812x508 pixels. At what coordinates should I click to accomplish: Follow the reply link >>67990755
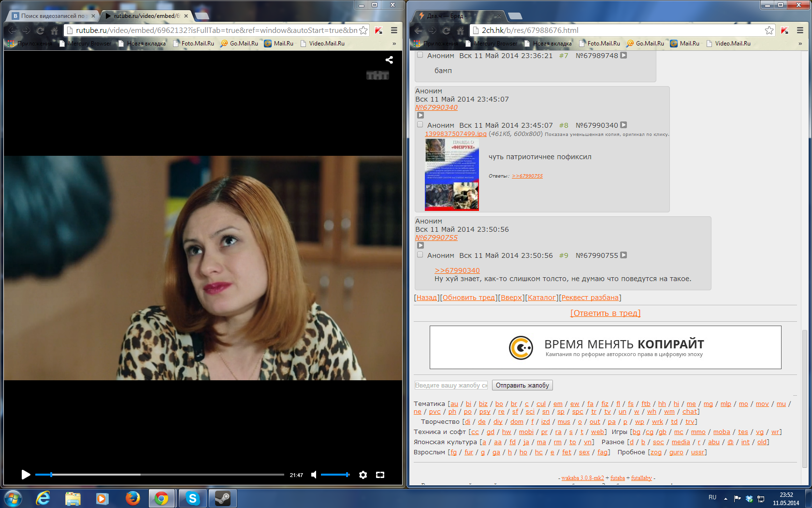[527, 176]
